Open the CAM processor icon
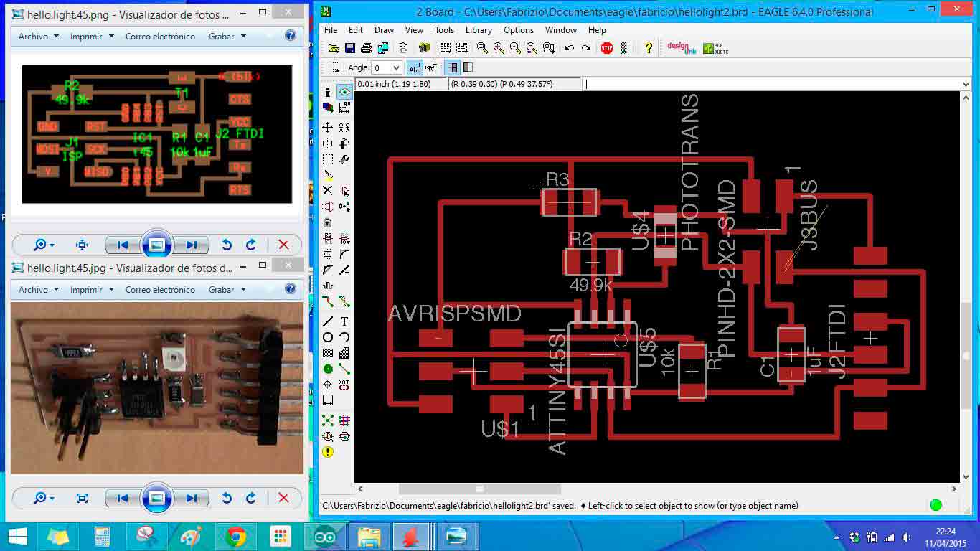980x551 pixels. (383, 48)
